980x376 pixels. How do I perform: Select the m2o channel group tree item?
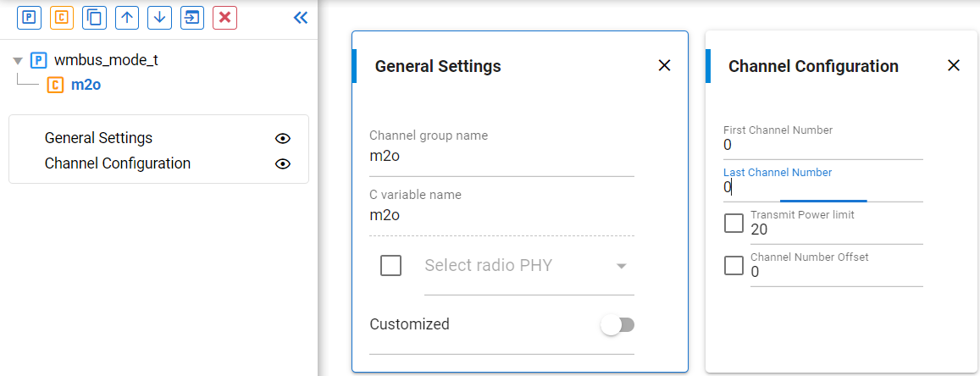tap(86, 85)
